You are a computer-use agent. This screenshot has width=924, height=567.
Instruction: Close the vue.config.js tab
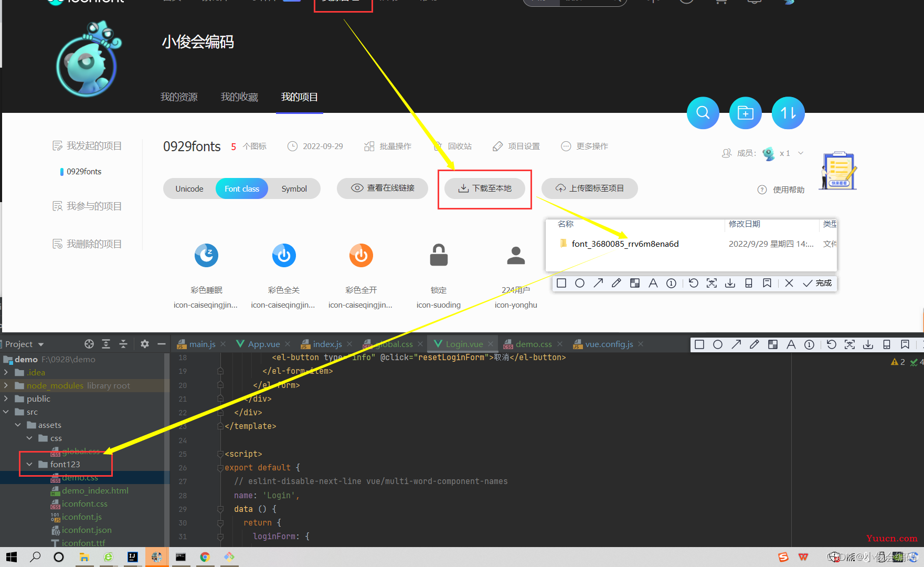click(x=641, y=344)
